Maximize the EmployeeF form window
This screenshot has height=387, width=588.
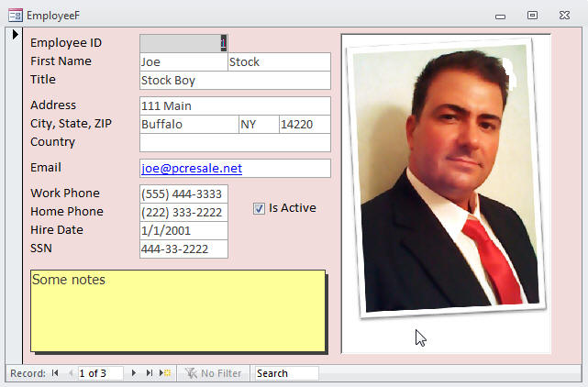tap(532, 16)
